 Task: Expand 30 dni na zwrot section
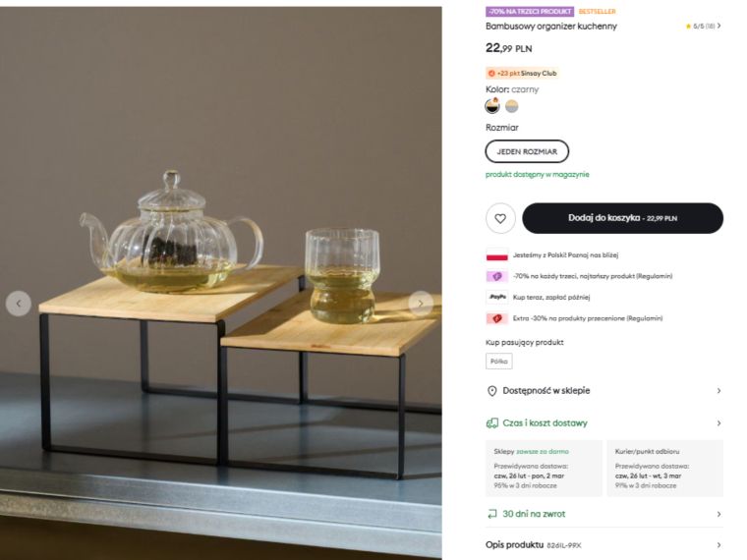[x=604, y=514]
